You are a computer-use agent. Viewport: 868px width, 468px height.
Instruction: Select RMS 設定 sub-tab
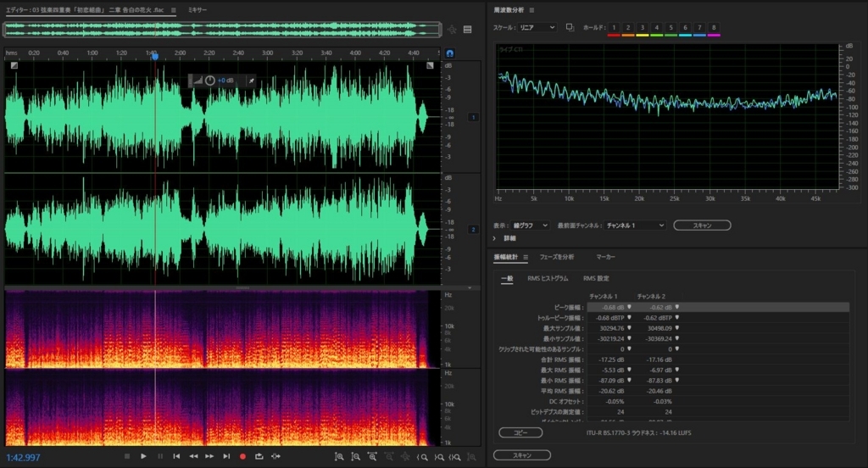(x=596, y=279)
